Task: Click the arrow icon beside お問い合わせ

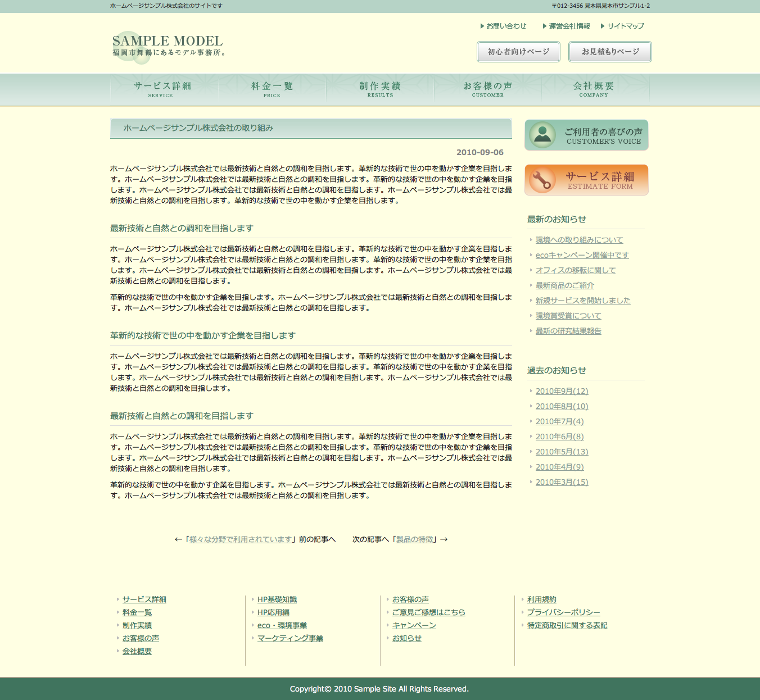Action: [x=482, y=26]
